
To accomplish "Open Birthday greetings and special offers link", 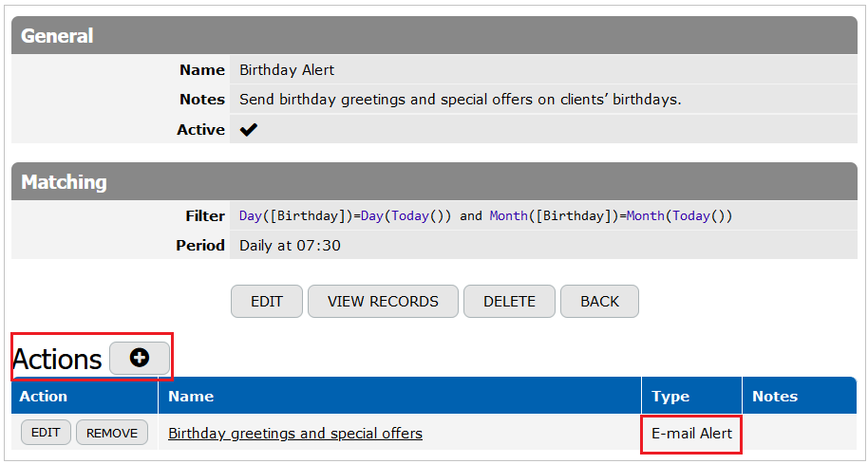I will coord(295,433).
